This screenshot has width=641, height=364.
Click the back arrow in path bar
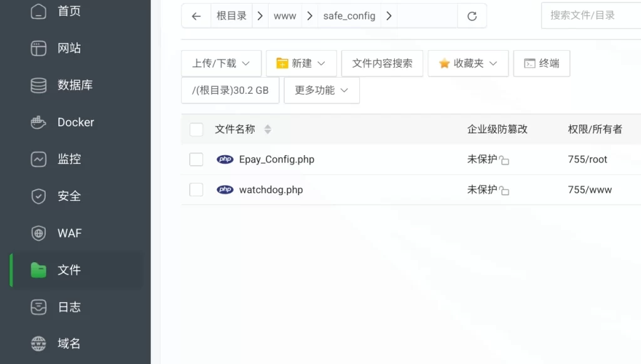point(196,16)
